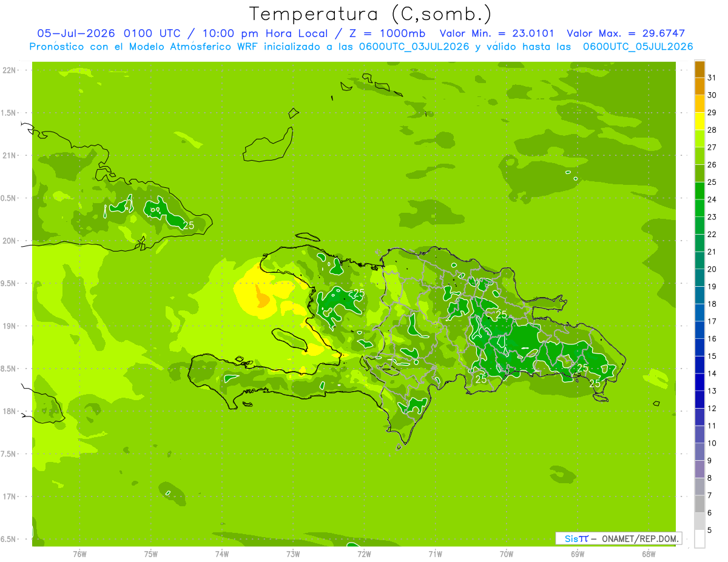728x562 pixels.
Task: Click the "74W" longitude label
Action: 221,554
